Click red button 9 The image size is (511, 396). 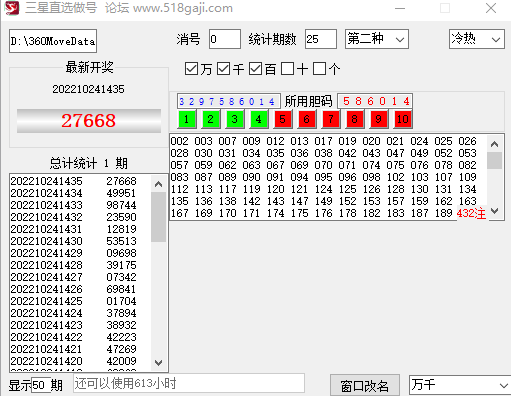pos(378,119)
